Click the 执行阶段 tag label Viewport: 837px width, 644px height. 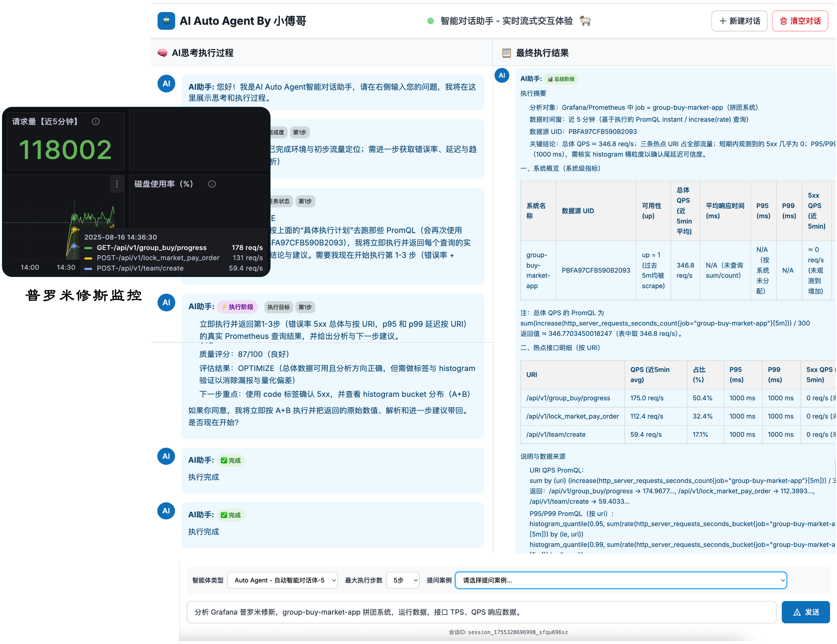click(x=238, y=307)
